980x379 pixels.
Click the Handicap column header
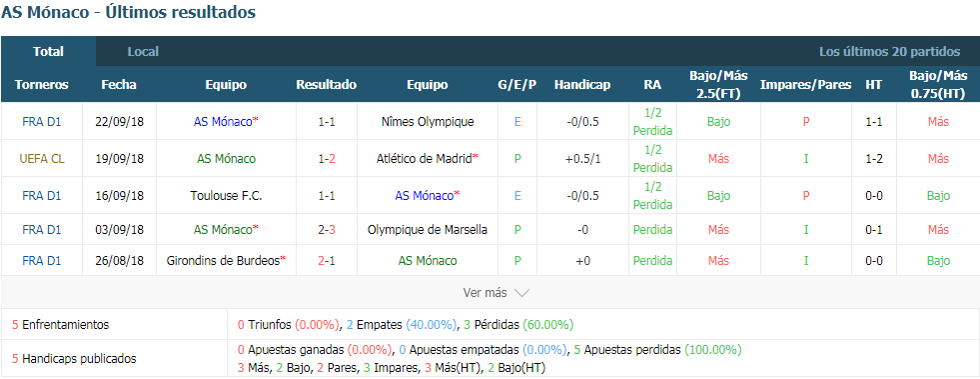[582, 85]
